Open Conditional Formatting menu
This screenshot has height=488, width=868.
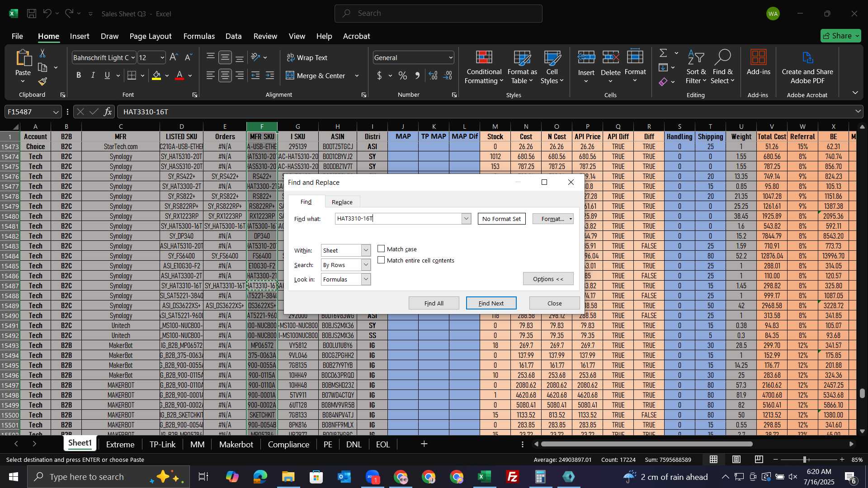(484, 67)
